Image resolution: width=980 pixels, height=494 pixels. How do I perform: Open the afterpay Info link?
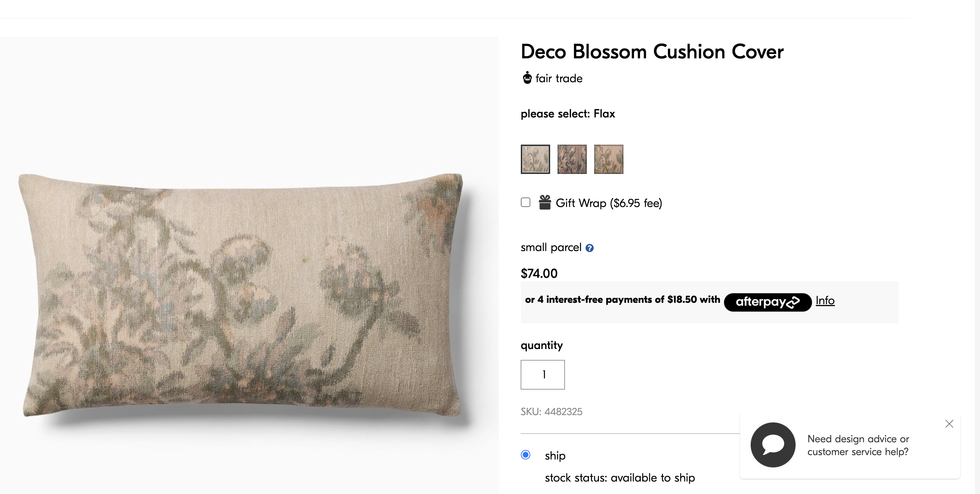click(x=825, y=301)
